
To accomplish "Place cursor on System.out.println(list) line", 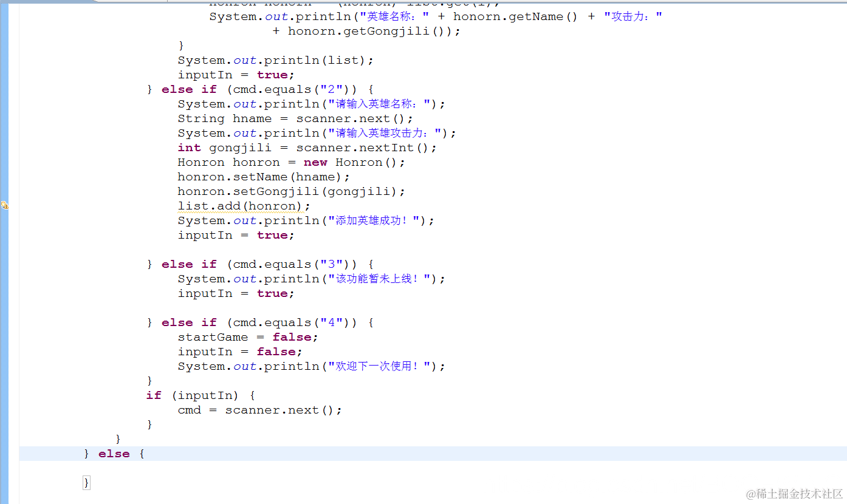I will point(275,60).
